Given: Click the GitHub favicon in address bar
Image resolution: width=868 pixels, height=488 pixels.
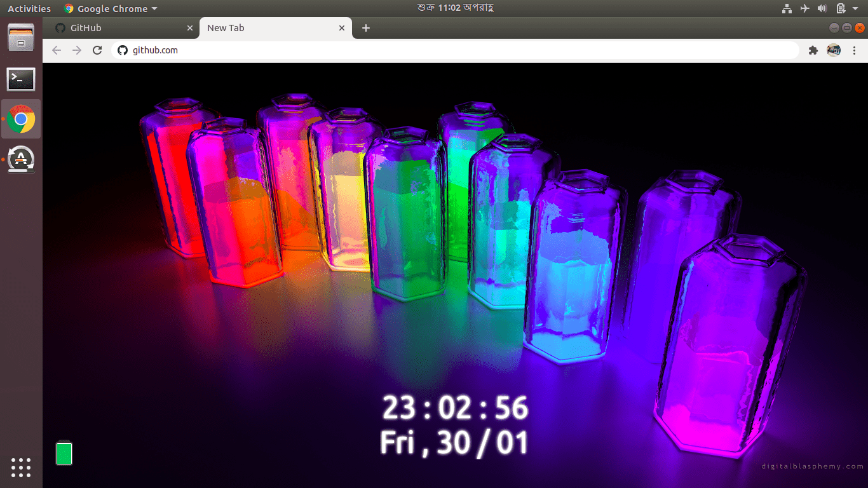Looking at the screenshot, I should click(123, 50).
